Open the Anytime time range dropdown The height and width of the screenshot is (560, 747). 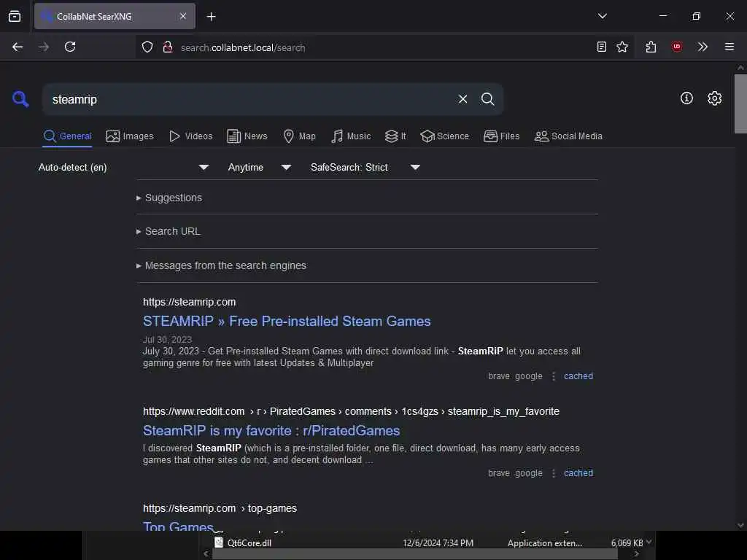point(259,167)
